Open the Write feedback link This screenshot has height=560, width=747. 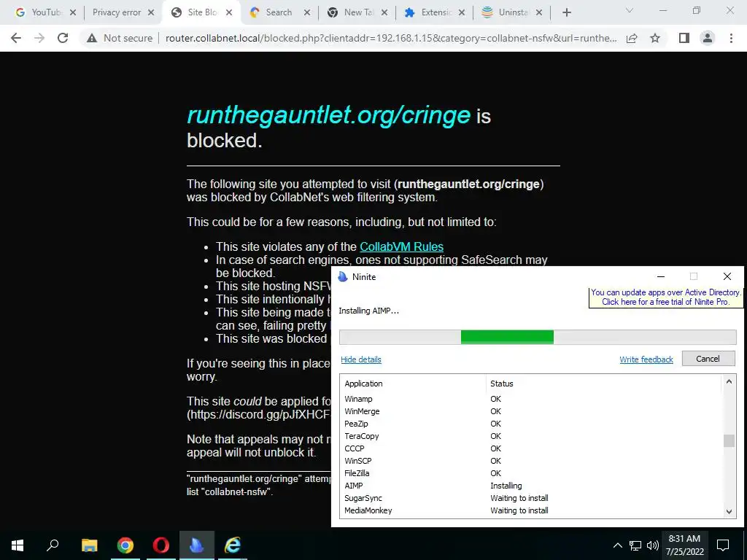coord(646,359)
